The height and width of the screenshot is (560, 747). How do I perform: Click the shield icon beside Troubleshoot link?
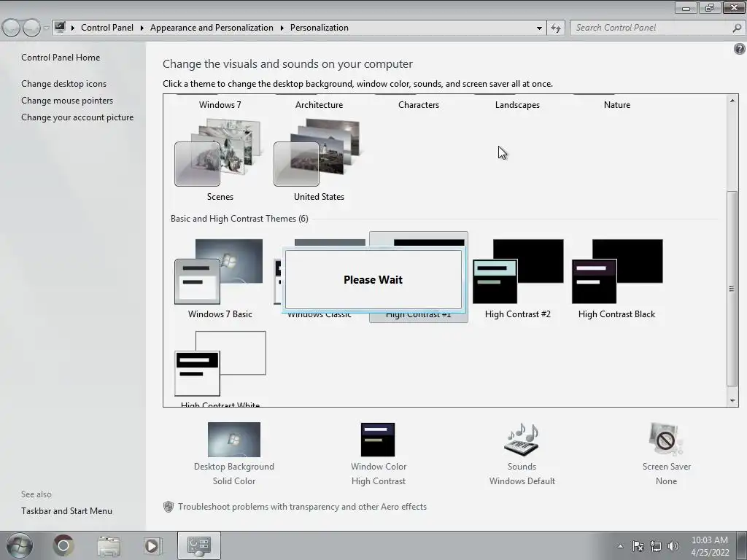coord(169,507)
